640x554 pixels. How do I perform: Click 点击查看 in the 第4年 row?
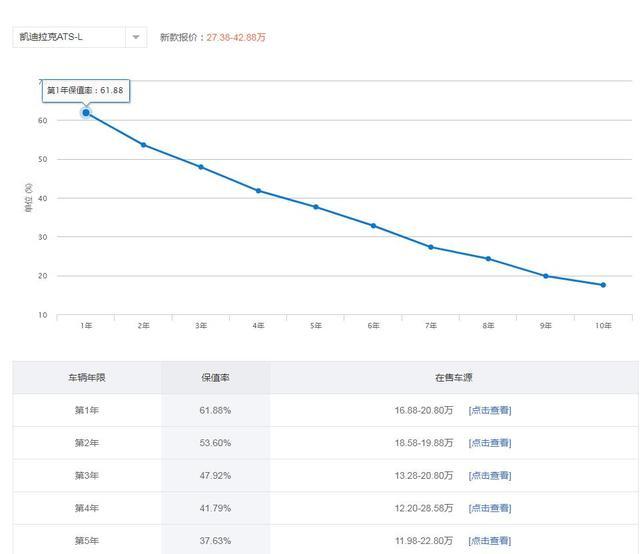click(490, 508)
